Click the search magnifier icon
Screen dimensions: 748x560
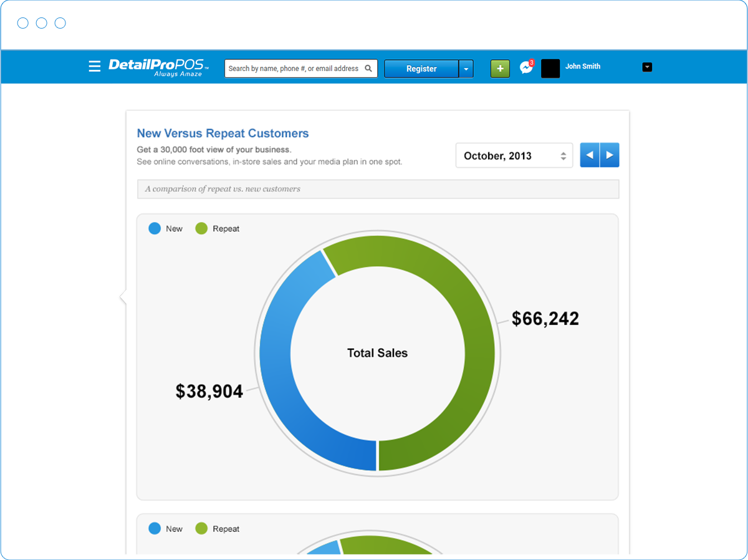click(368, 69)
